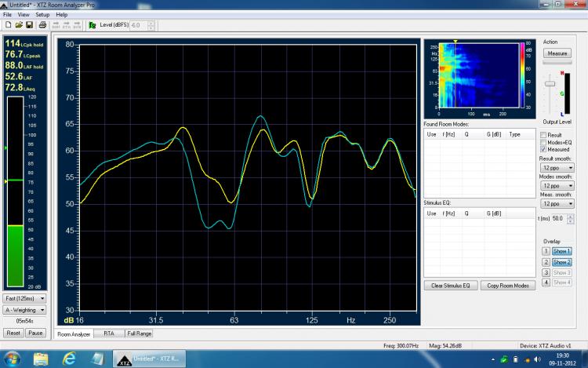The image size is (588, 368).
Task: Click the Save floppy disk icon
Action: click(29, 25)
